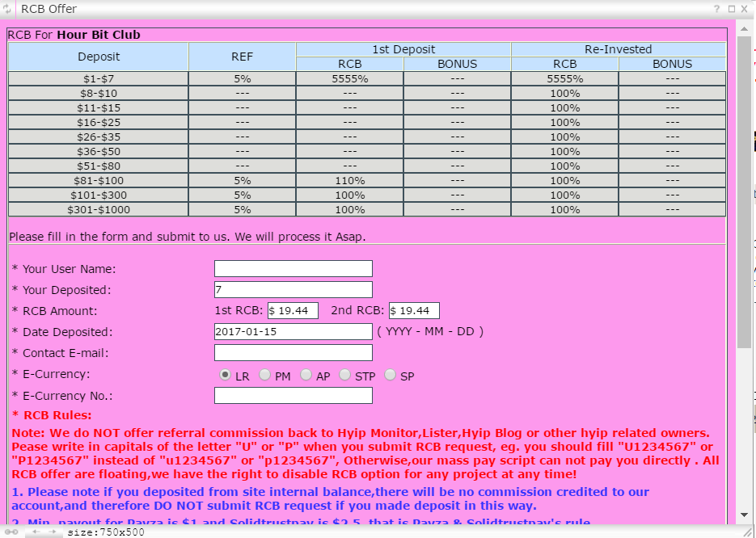Click the $11-$15 deposit cell
Screen dimensions: 756x538
99,108
